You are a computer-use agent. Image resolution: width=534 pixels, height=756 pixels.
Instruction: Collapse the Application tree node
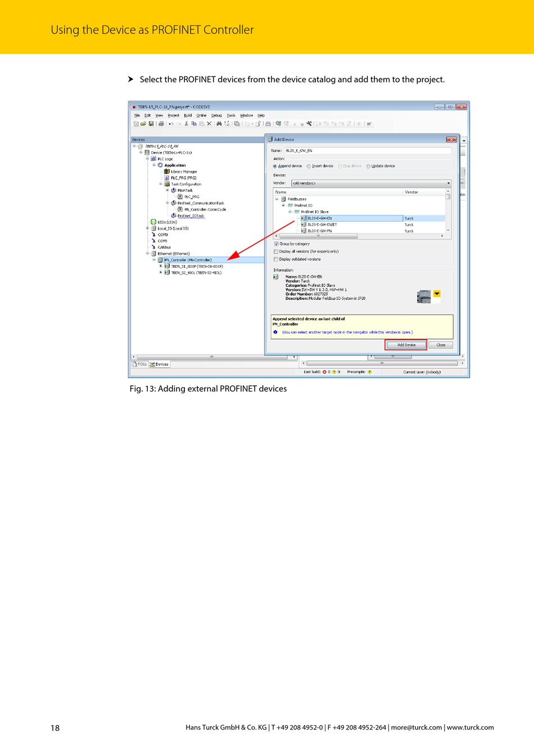point(154,165)
